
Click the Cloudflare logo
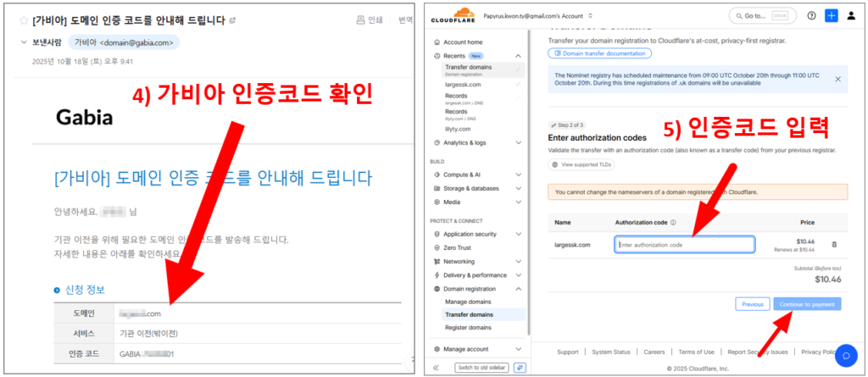click(453, 16)
